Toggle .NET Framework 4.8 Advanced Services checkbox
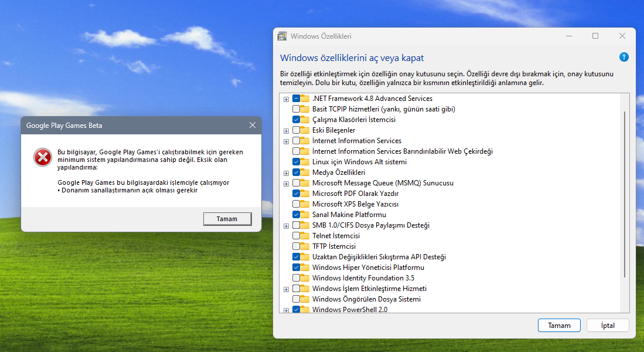The image size is (644, 352). [296, 99]
